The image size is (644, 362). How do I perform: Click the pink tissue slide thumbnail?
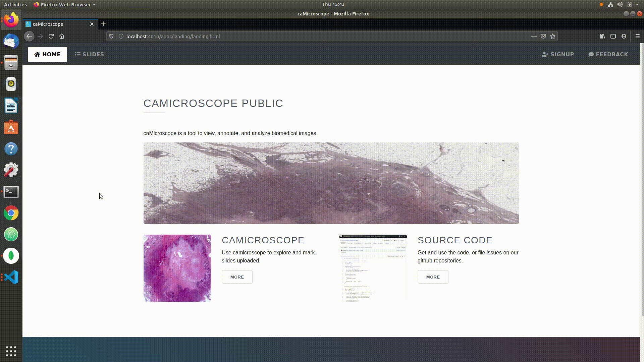(177, 268)
